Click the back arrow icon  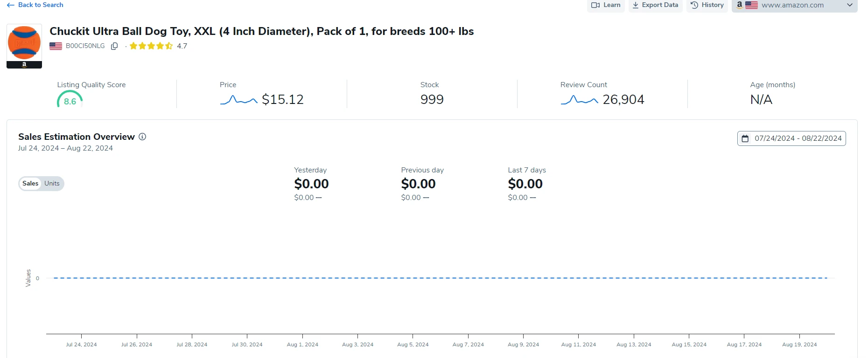point(11,5)
